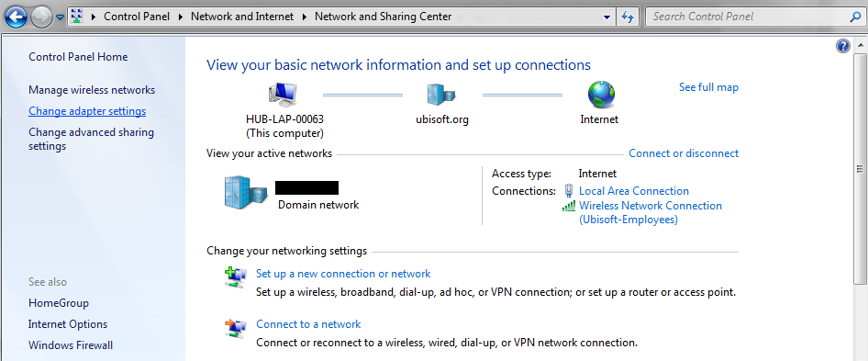Click the Search Control Panel field
Image resolution: width=868 pixels, height=361 pixels.
(x=748, y=17)
